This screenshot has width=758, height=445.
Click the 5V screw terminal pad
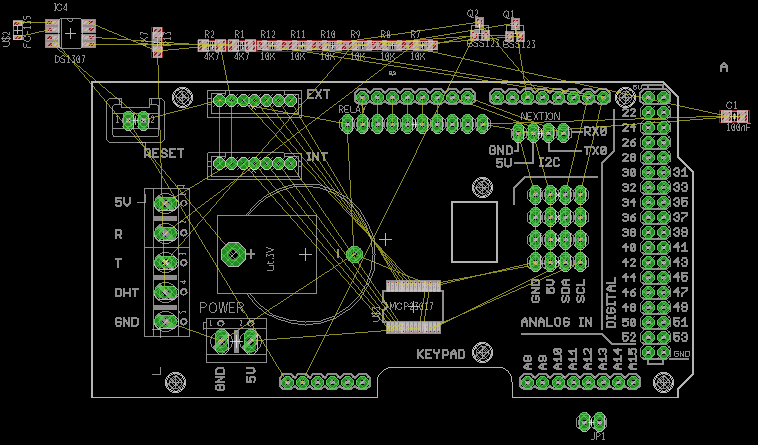coord(165,203)
